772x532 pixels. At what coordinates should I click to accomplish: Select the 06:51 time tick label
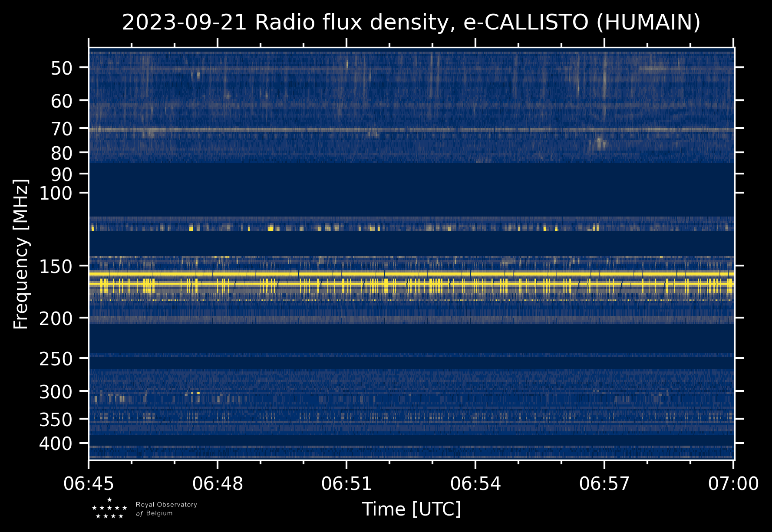pyautogui.click(x=346, y=483)
